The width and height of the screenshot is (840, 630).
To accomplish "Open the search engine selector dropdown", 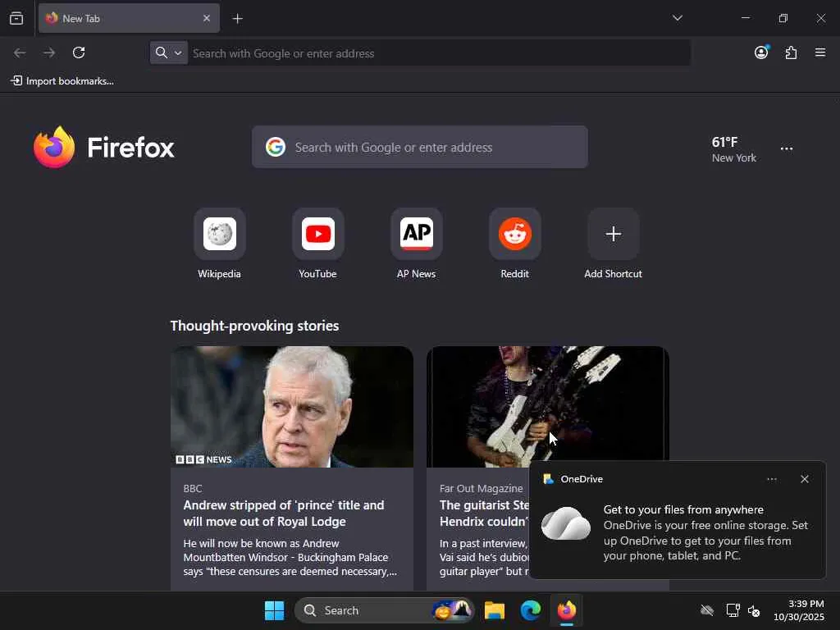I will click(x=169, y=52).
